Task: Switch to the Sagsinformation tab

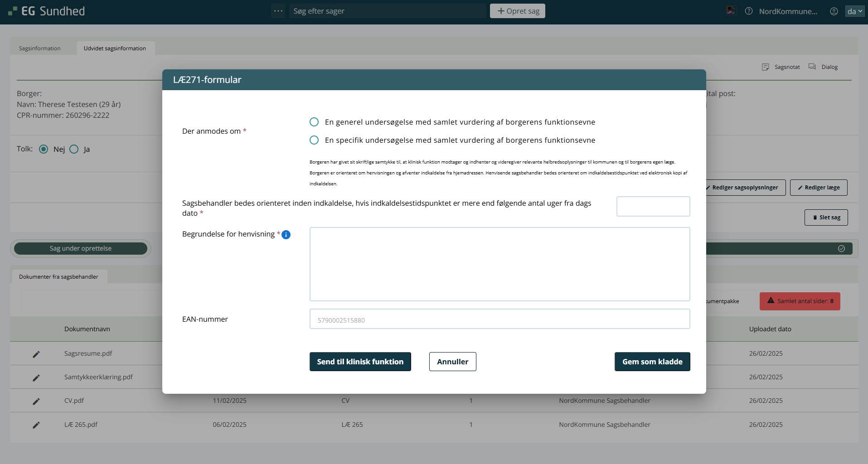Action: pyautogui.click(x=40, y=48)
